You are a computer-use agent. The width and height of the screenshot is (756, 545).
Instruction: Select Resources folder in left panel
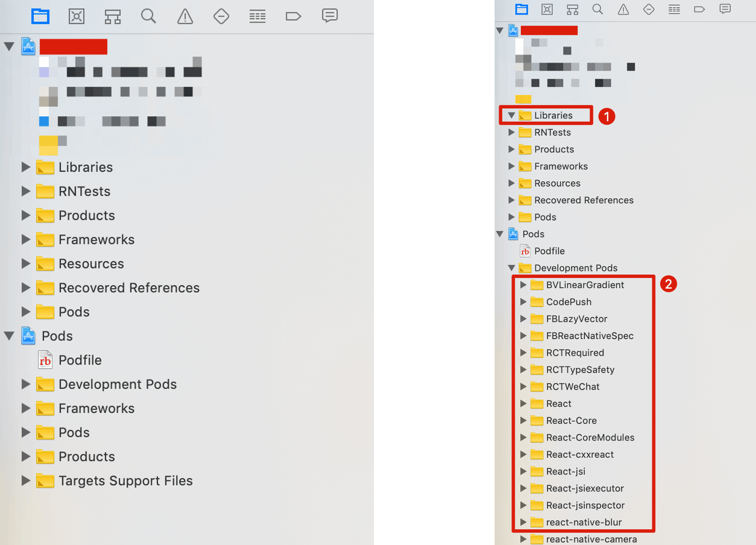click(x=80, y=263)
